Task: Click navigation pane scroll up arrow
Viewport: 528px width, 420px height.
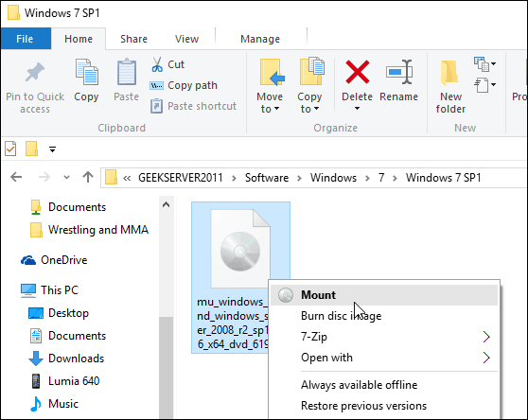Action: click(166, 204)
